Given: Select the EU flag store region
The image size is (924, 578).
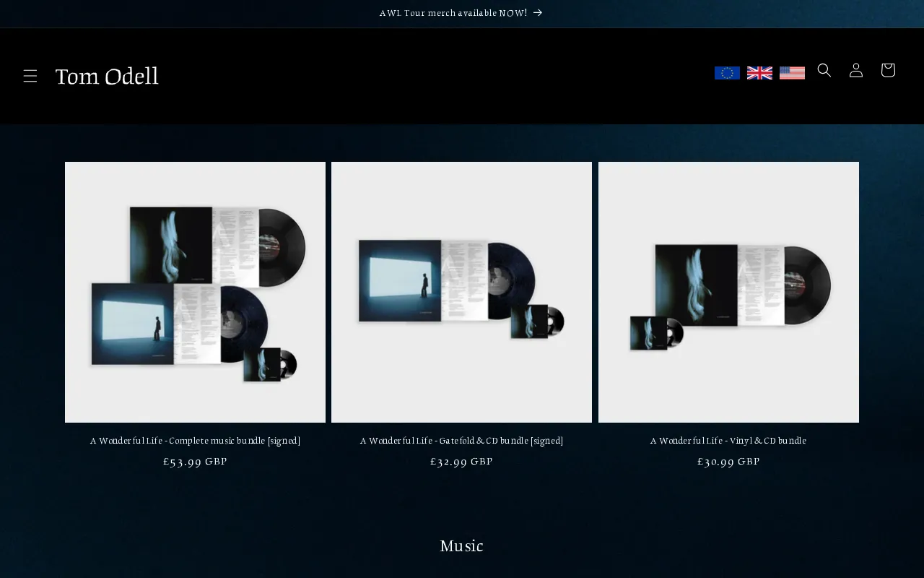Looking at the screenshot, I should click(x=727, y=72).
